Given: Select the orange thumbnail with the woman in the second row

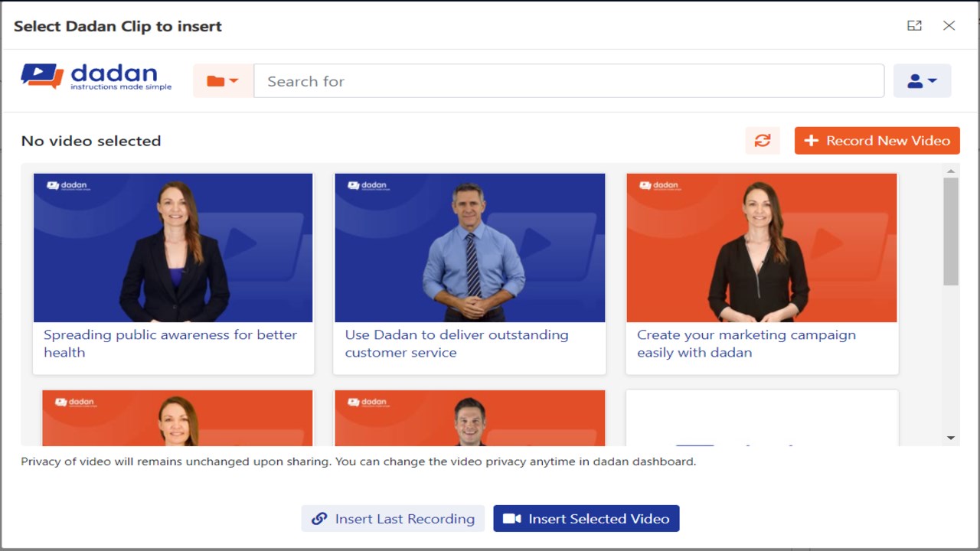Looking at the screenshot, I should tap(178, 418).
